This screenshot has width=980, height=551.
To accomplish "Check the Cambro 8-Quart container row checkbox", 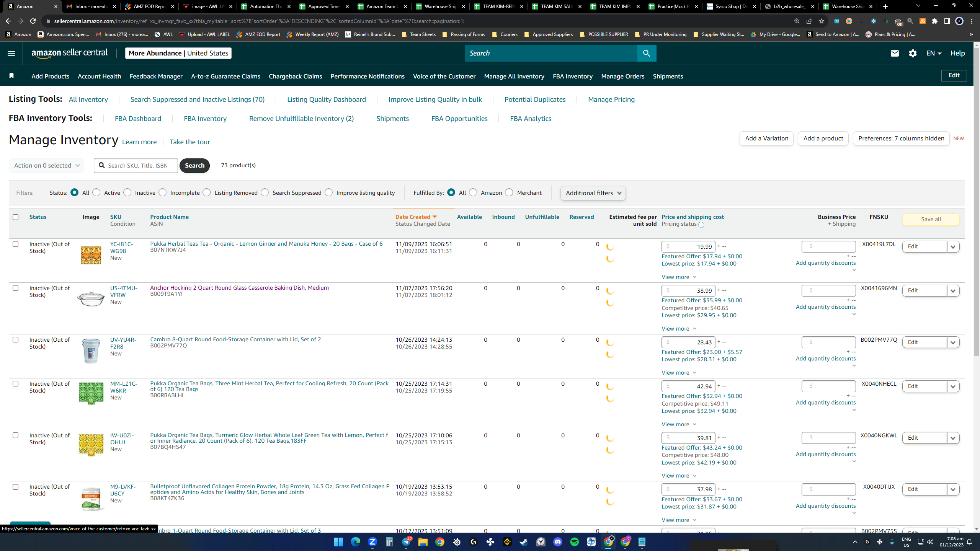I will 15,339.
